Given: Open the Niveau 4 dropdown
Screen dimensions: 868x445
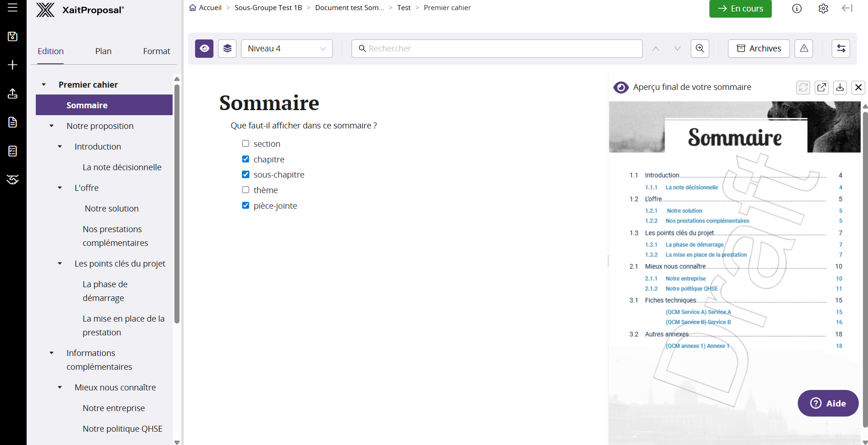Looking at the screenshot, I should pyautogui.click(x=286, y=48).
